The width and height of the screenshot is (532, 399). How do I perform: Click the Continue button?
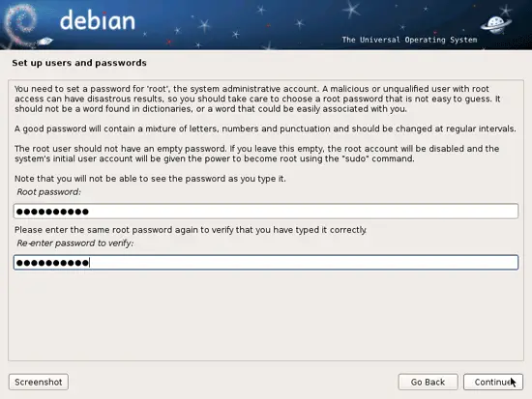pyautogui.click(x=493, y=382)
